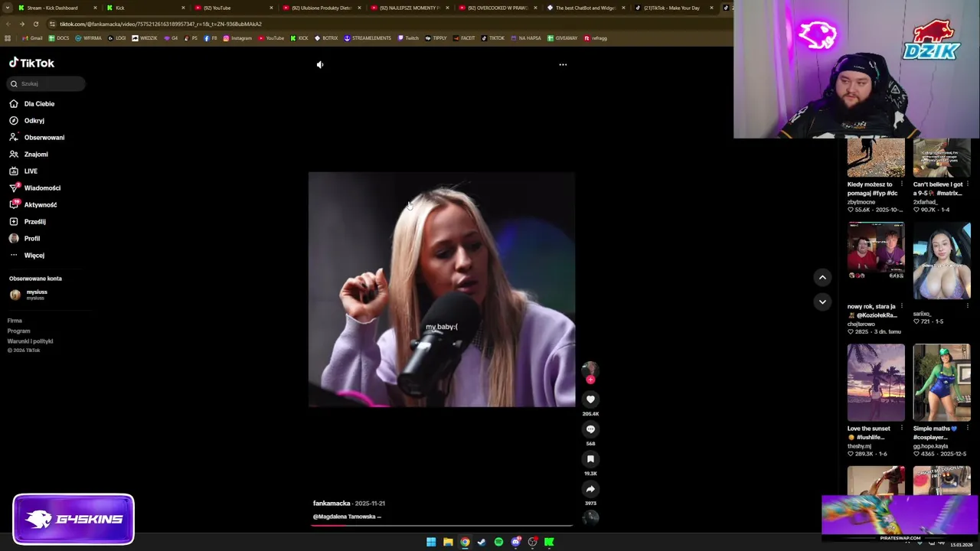Open File Explorer from the taskbar
The height and width of the screenshot is (551, 980).
tap(448, 542)
